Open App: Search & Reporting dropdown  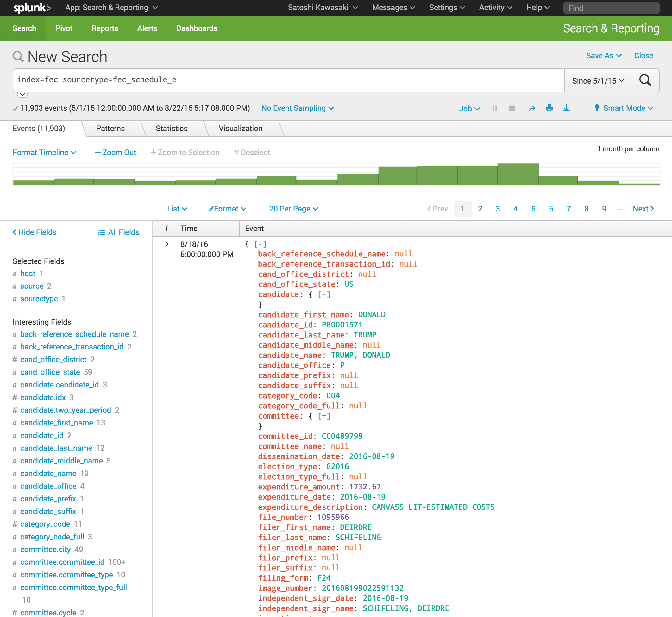pos(111,7)
